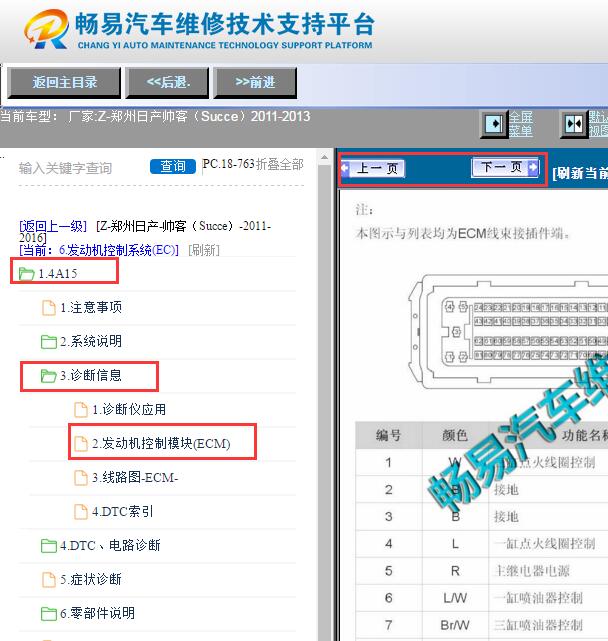608x641 pixels.
Task: Go back with the <<后退 button
Action: click(x=168, y=83)
